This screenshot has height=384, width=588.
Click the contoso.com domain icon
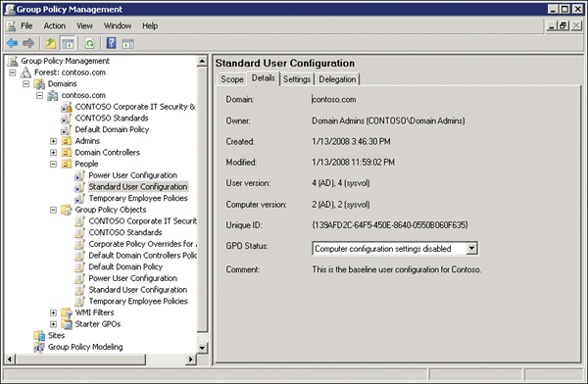[x=53, y=95]
